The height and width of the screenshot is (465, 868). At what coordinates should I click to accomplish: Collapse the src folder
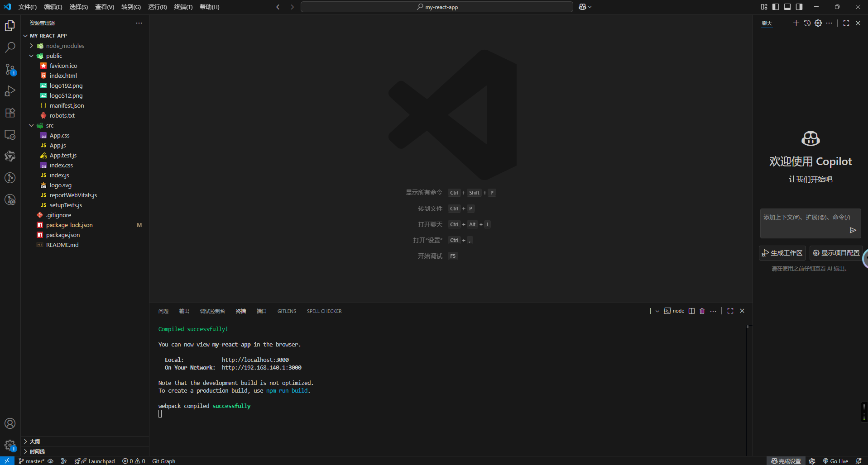[x=31, y=125]
